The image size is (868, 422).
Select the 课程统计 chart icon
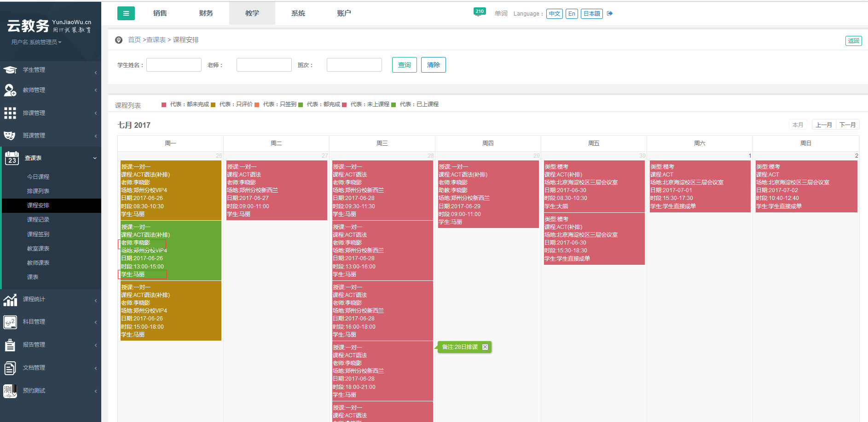tap(10, 300)
